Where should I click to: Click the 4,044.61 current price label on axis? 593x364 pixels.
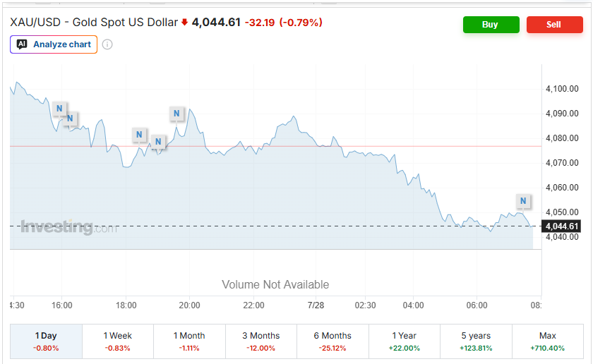(x=561, y=226)
